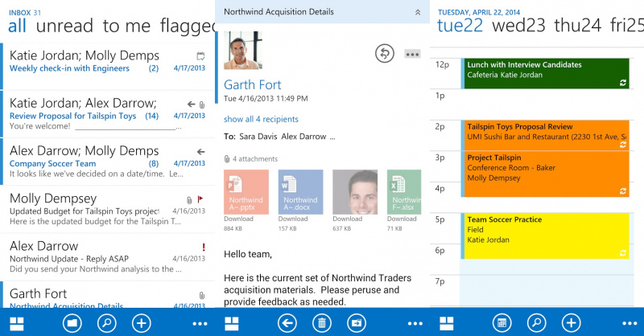Collapse Northwind Acquisition Details header chevron

point(417,13)
